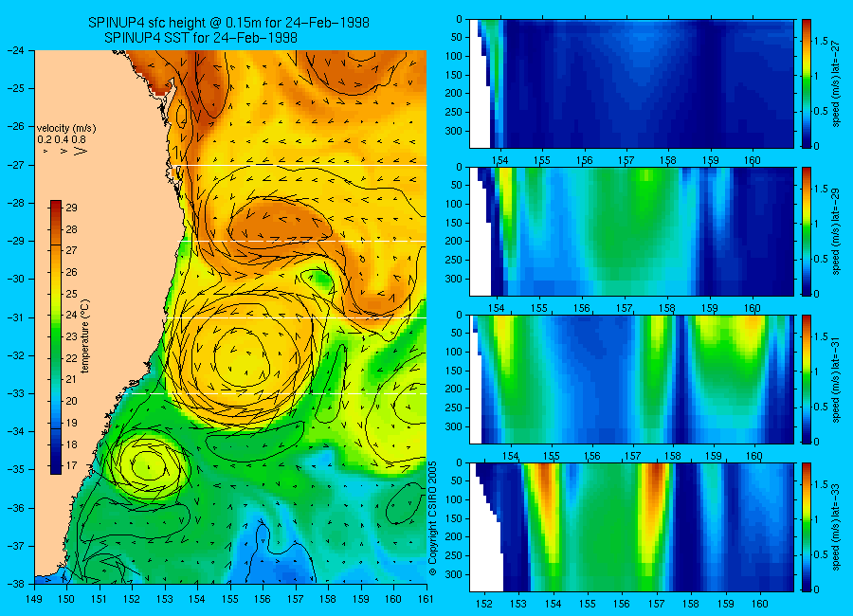The image size is (853, 616).
Task: Click the '-29' latitude label on the map axis
Action: tap(16, 241)
